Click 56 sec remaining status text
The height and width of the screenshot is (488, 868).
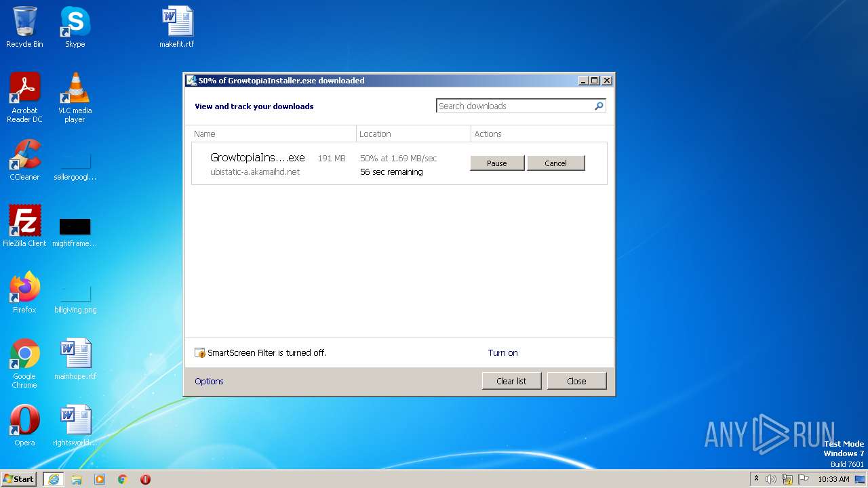(x=391, y=172)
